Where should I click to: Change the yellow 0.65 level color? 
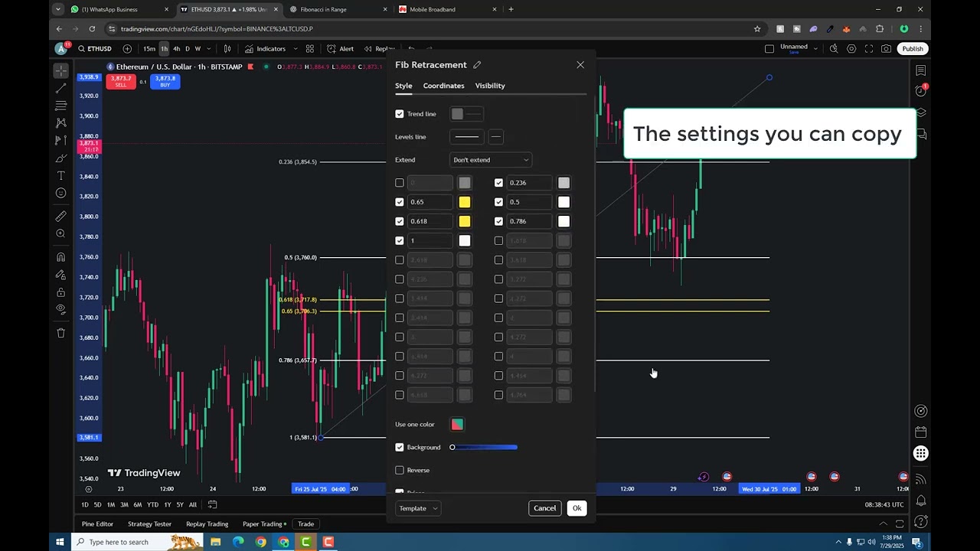[465, 202]
